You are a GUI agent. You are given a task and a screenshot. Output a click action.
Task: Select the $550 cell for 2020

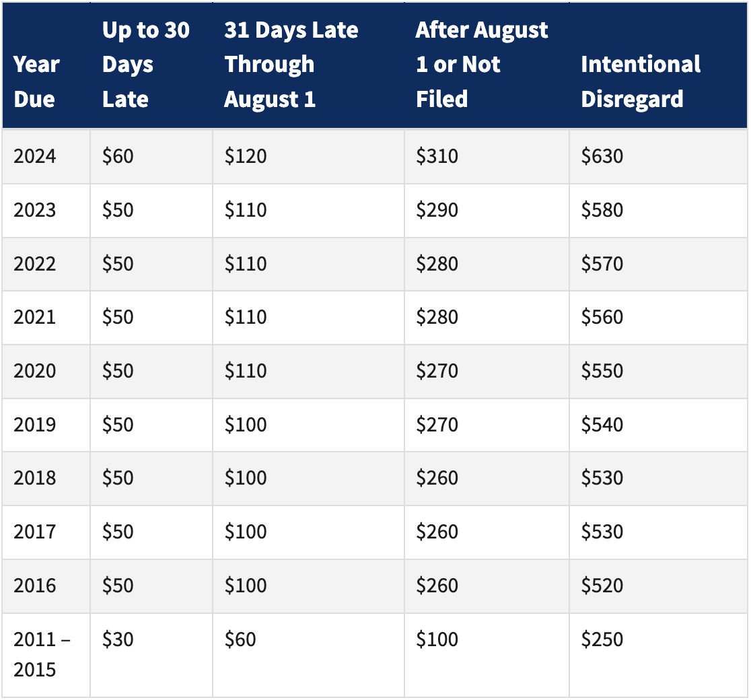tap(602, 371)
